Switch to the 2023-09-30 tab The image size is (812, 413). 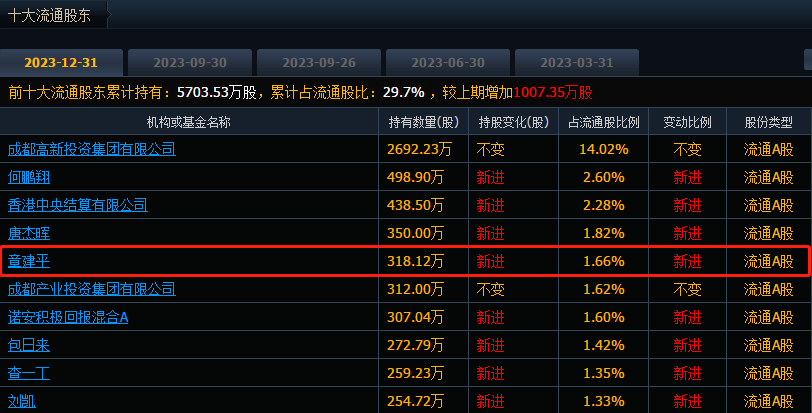pyautogui.click(x=190, y=63)
